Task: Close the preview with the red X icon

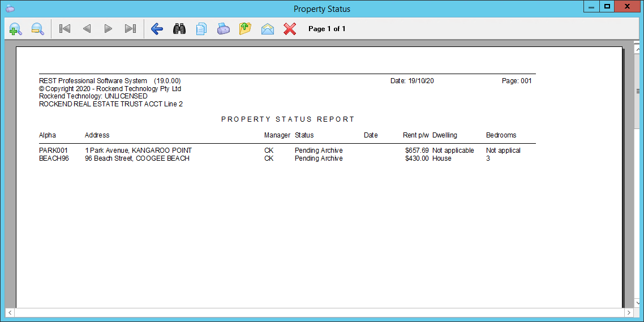Action: pos(290,29)
